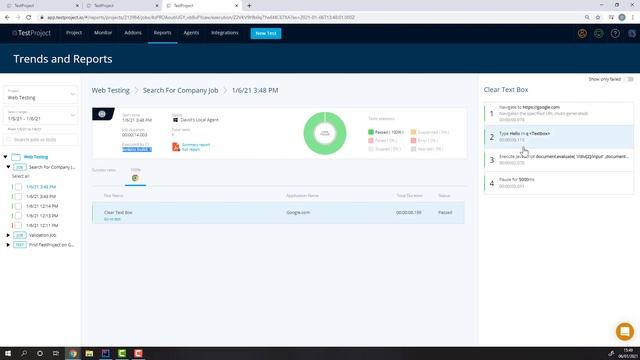Expand the Find TestProject on G... test node
Screen dimensions: 640x360
point(8,245)
